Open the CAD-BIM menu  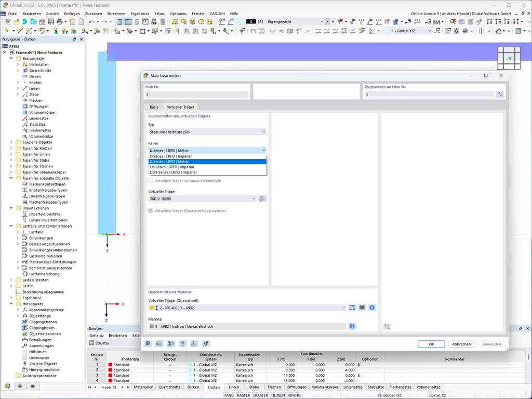pos(217,14)
